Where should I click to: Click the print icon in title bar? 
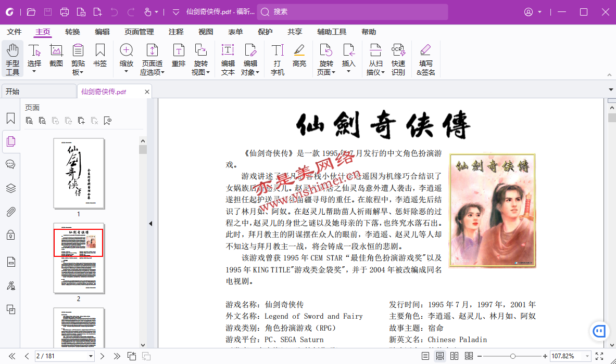pos(65,12)
